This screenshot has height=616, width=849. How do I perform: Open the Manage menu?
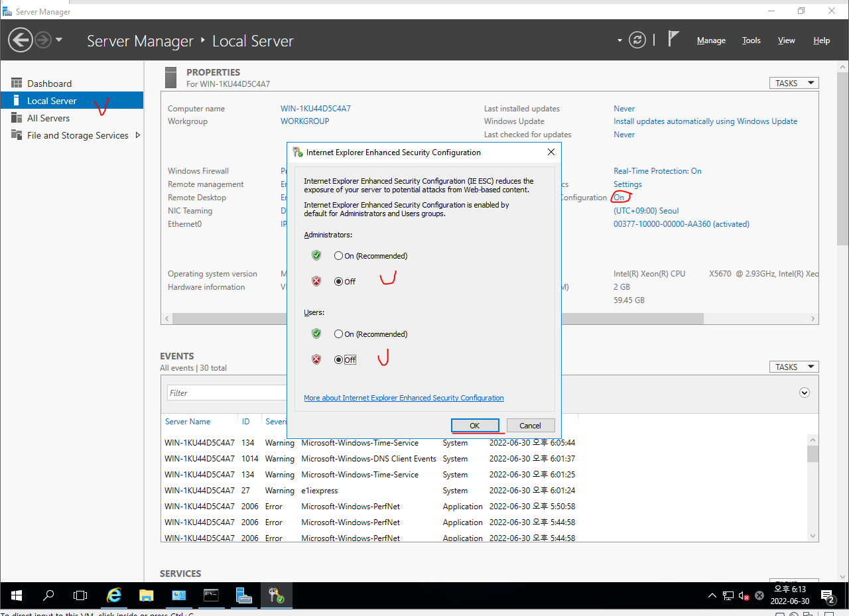pos(711,40)
